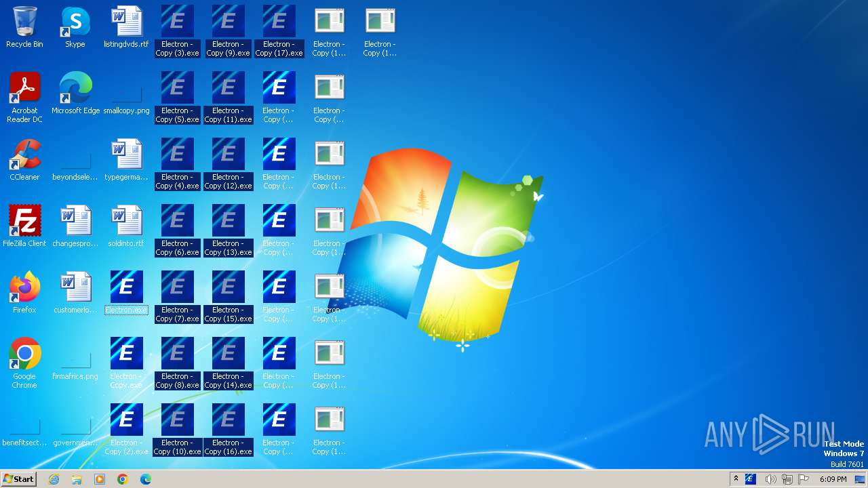This screenshot has width=868, height=488.
Task: Select the Electron - Copy (11).exe icon
Action: point(228,97)
